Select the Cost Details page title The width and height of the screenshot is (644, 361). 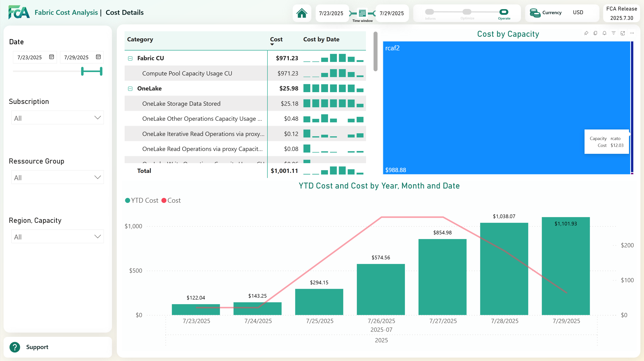click(124, 12)
